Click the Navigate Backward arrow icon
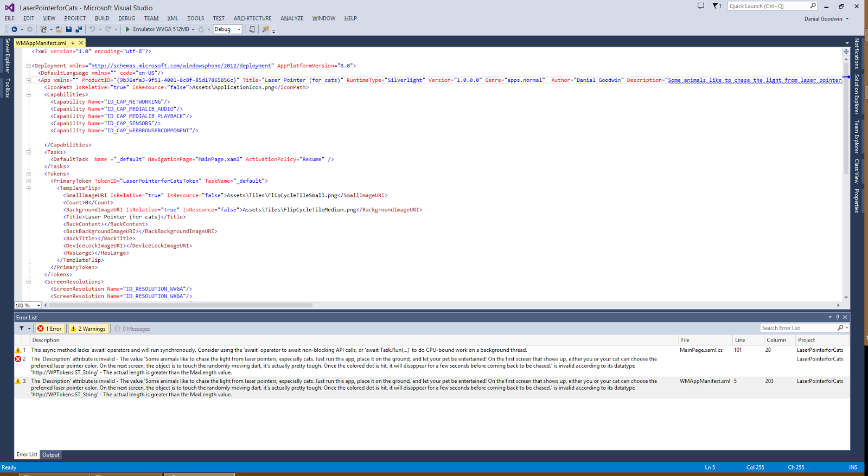Viewport: 868px width, 476px height. (x=14, y=29)
